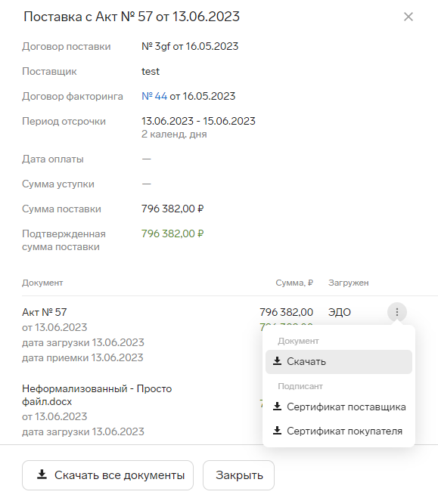Click the download icon beside Скачать
The image size is (438, 504).
(x=277, y=361)
